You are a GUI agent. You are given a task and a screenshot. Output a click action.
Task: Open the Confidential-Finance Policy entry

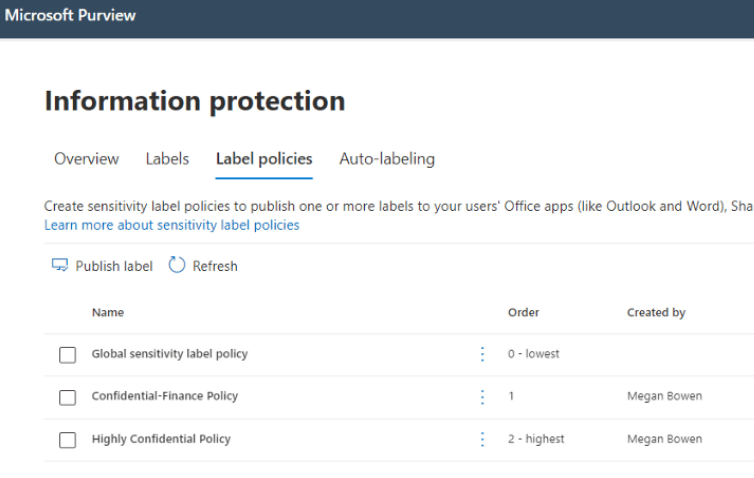164,396
